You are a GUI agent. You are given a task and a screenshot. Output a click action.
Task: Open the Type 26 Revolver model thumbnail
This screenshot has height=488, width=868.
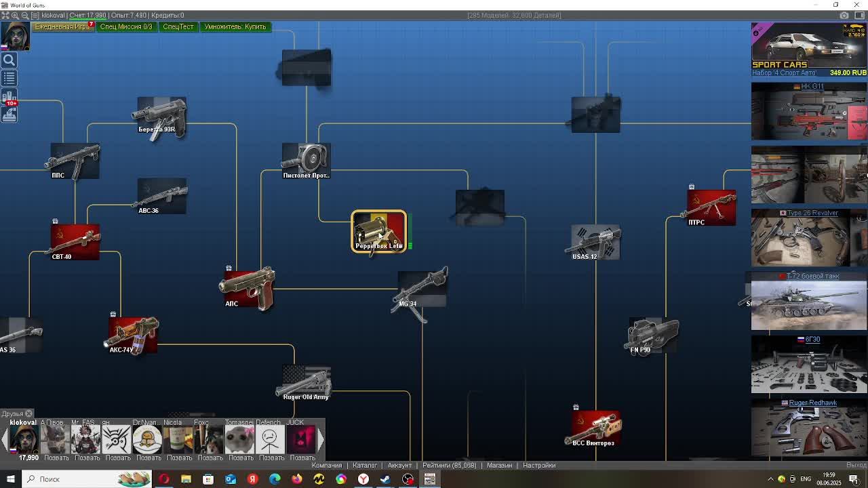click(809, 237)
